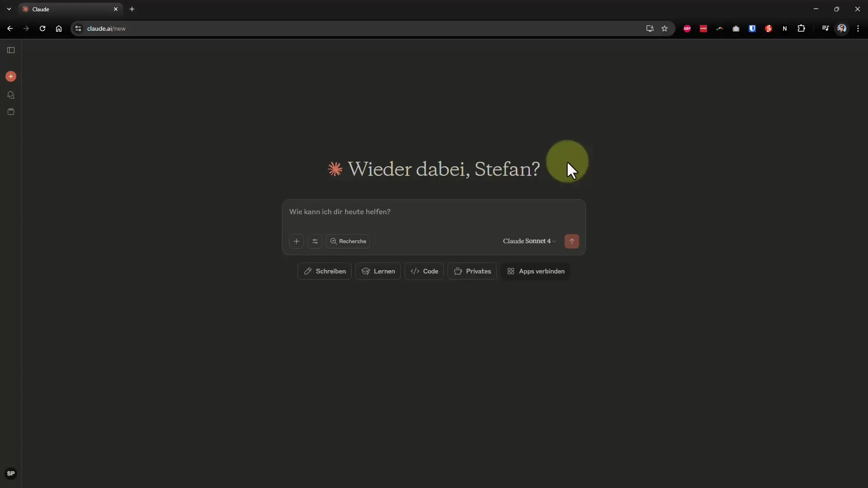Open the camera screenshot extension icon
Image resolution: width=868 pixels, height=488 pixels.
click(x=736, y=28)
